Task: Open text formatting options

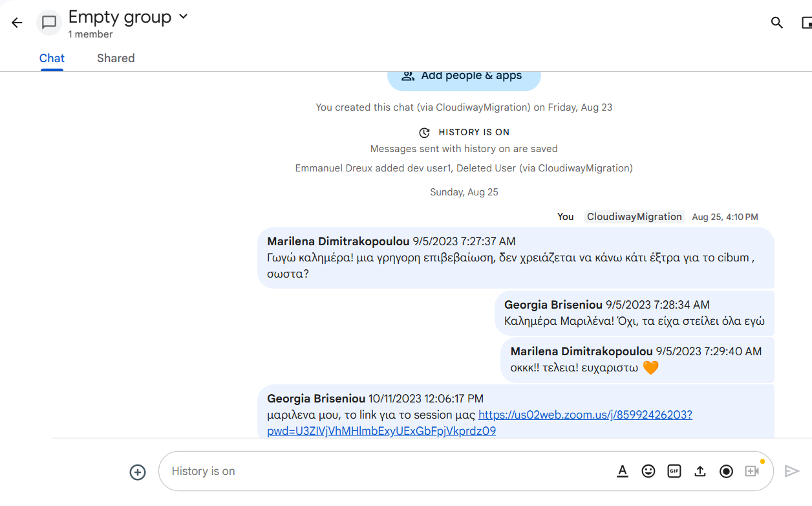Action: point(623,471)
